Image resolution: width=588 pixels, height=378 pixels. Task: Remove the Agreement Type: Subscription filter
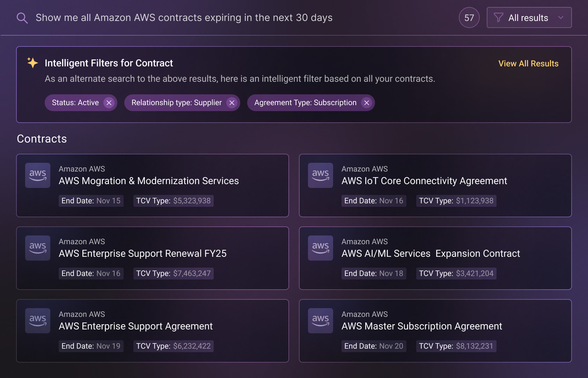click(367, 103)
